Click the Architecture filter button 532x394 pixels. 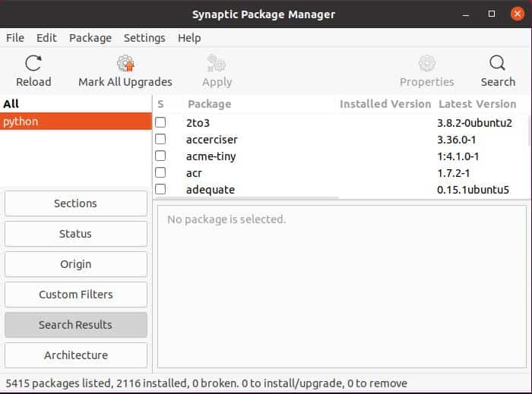click(76, 355)
